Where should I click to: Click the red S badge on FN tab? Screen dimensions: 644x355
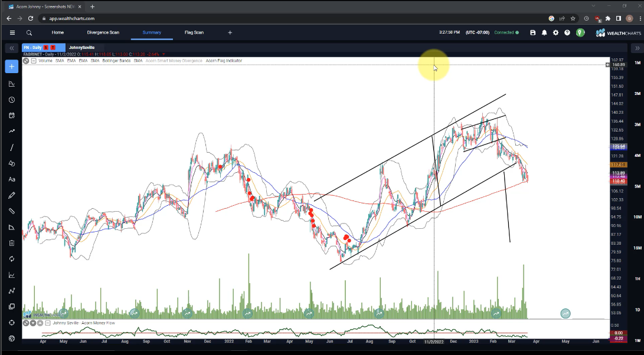coord(46,48)
